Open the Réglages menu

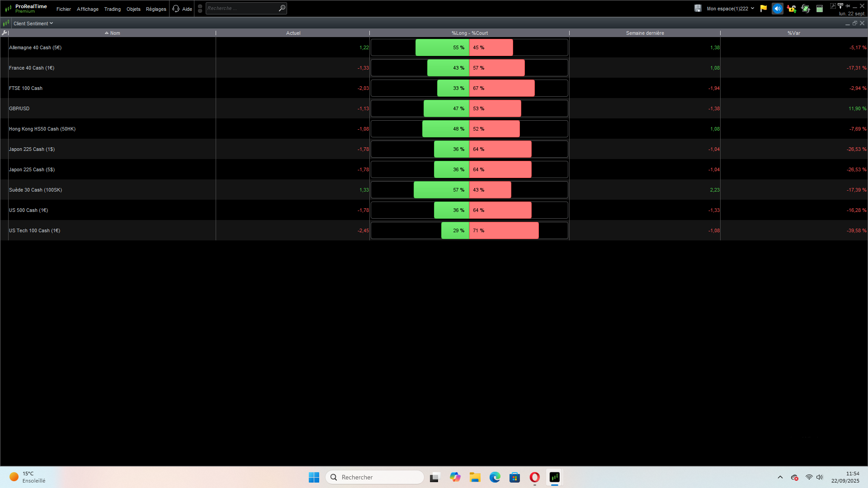[156, 9]
